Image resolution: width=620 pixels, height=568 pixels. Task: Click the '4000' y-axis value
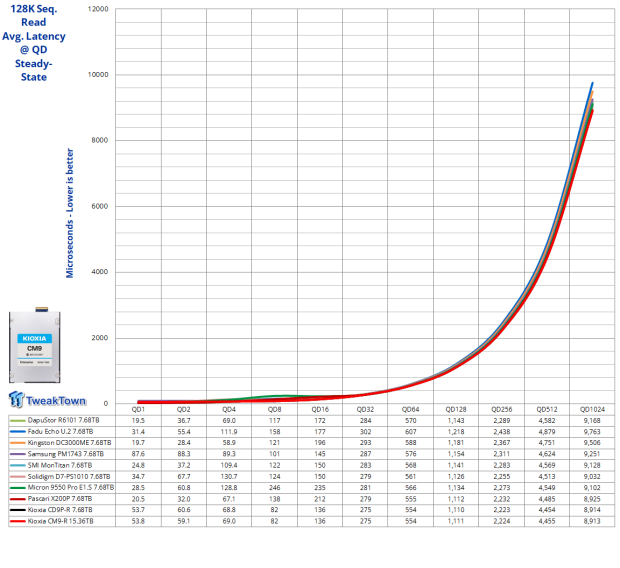100,272
